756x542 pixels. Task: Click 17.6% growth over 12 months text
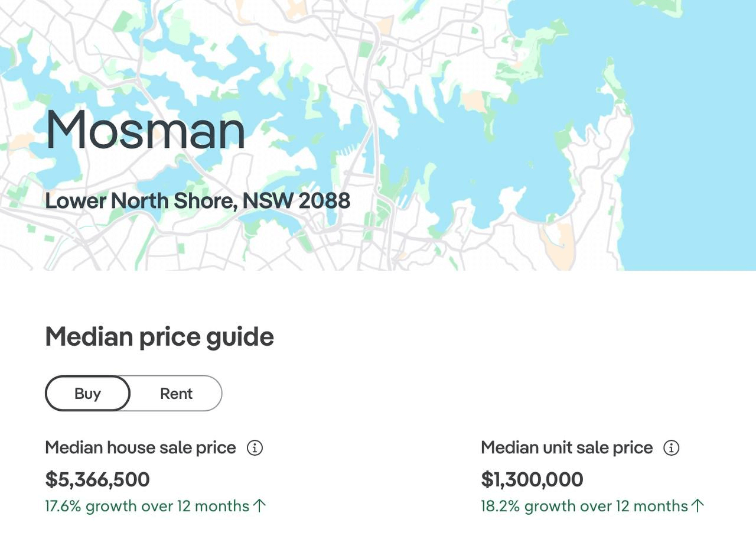pos(147,507)
